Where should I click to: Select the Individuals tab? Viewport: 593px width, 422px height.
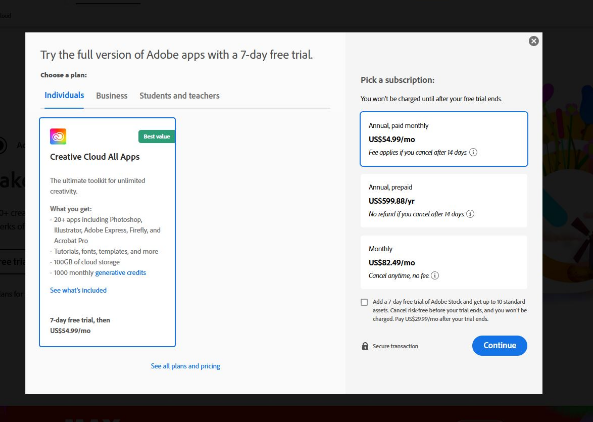click(x=64, y=95)
